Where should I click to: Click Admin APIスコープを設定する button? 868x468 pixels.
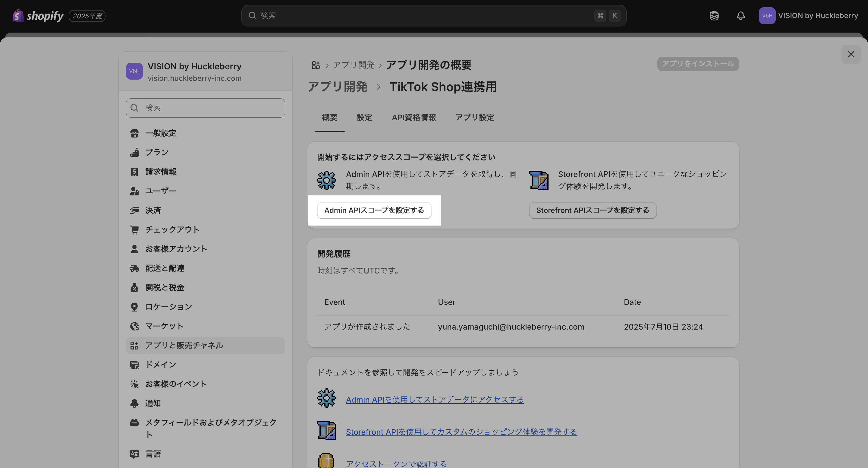[x=374, y=210]
